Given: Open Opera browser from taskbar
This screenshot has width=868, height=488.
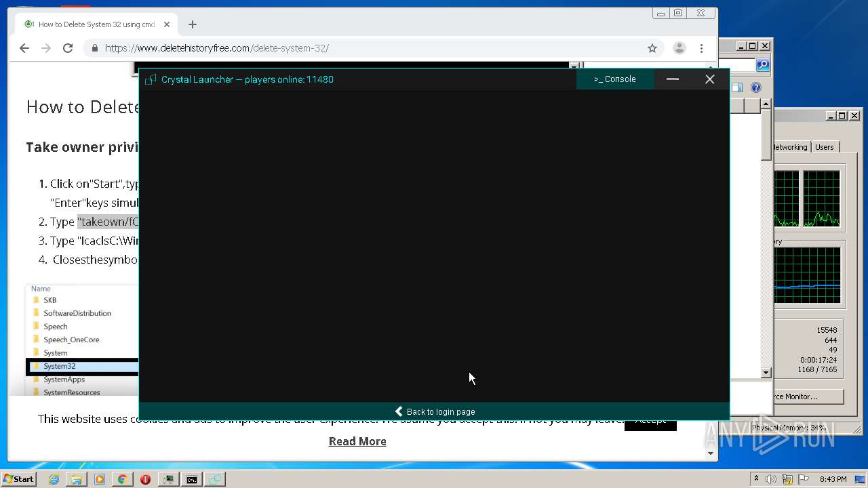Looking at the screenshot, I should (x=145, y=479).
